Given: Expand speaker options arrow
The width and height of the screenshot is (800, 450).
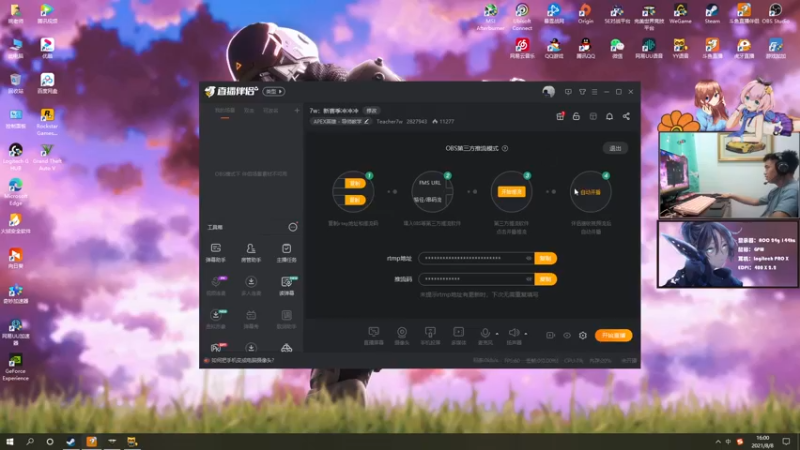Looking at the screenshot, I should 526,334.
